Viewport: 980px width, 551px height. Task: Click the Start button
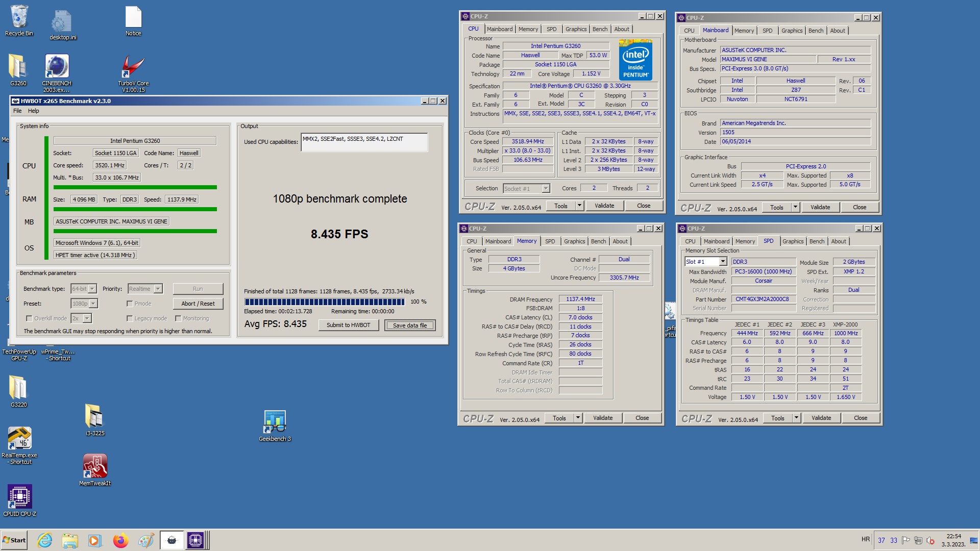pos(14,540)
